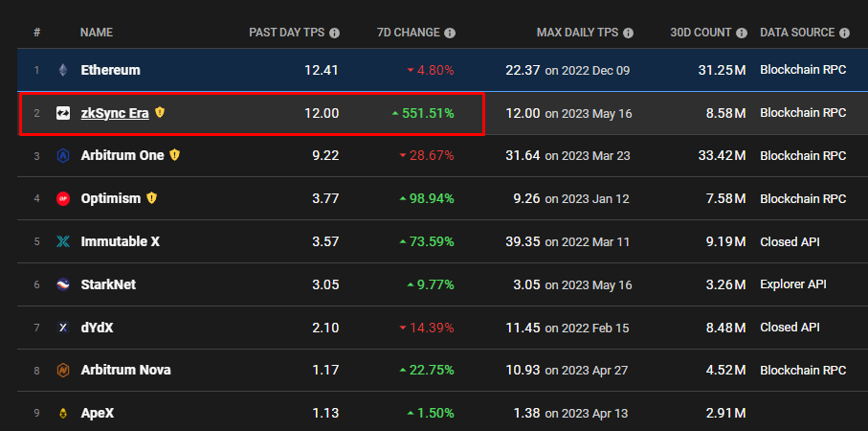Click the shield badge next to zkSync Era
This screenshot has height=431, width=868.
coord(160,113)
